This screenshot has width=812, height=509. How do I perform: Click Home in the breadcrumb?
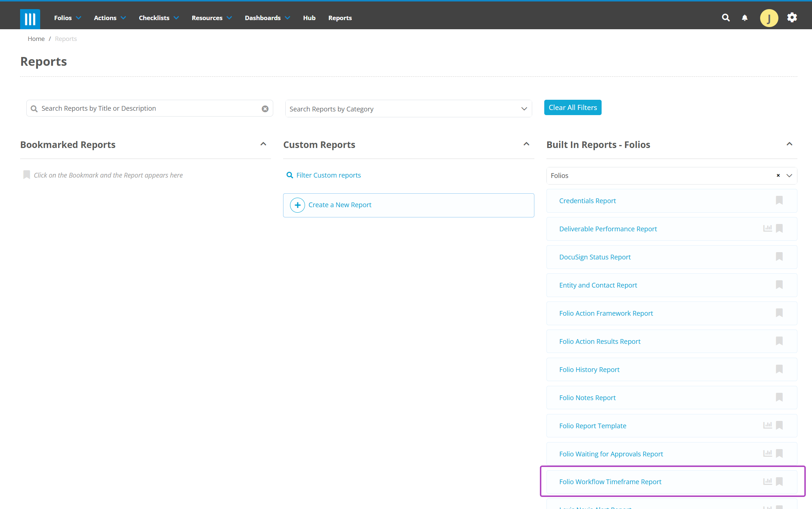(x=36, y=39)
